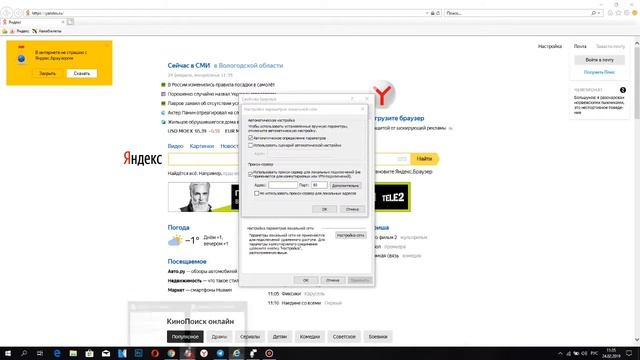Launch Microsoft Edge from taskbar
Viewport: 640px width, 360px height.
57,353
